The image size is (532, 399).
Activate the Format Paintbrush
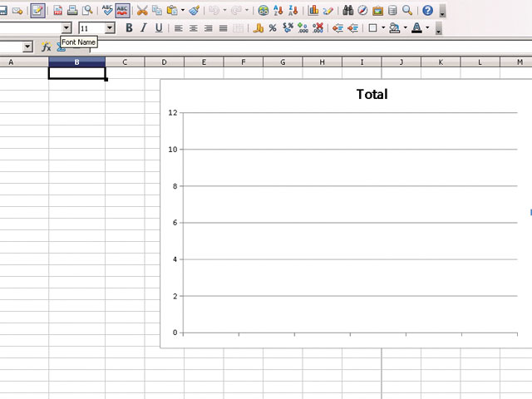tap(195, 11)
